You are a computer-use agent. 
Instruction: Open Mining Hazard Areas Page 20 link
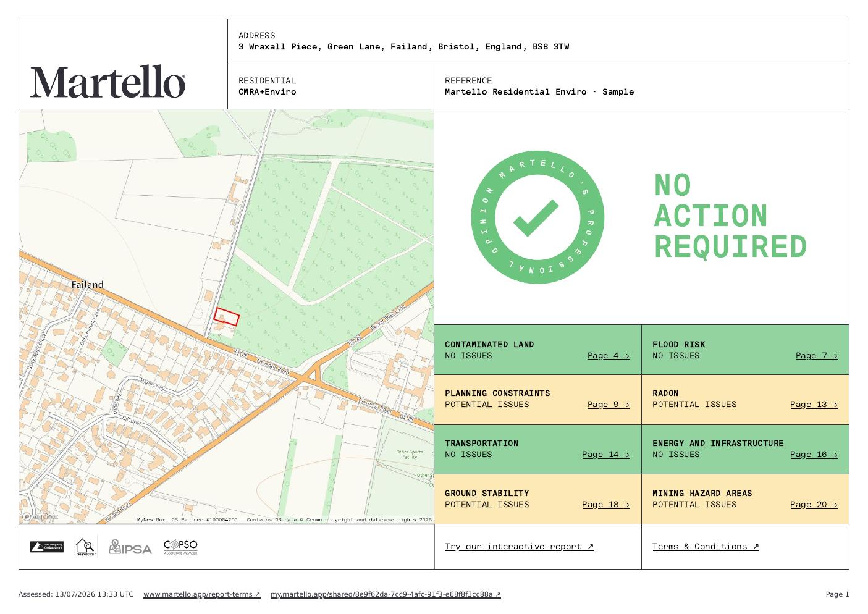[x=814, y=504]
